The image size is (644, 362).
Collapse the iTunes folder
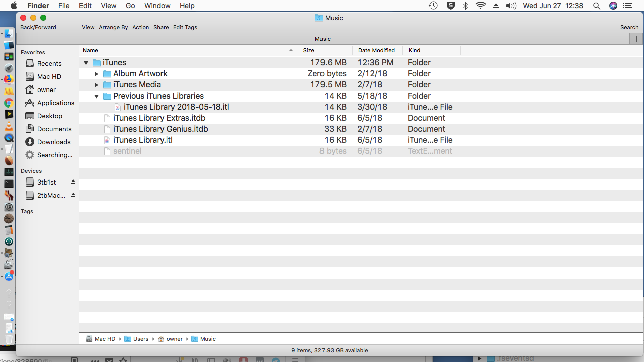click(86, 63)
